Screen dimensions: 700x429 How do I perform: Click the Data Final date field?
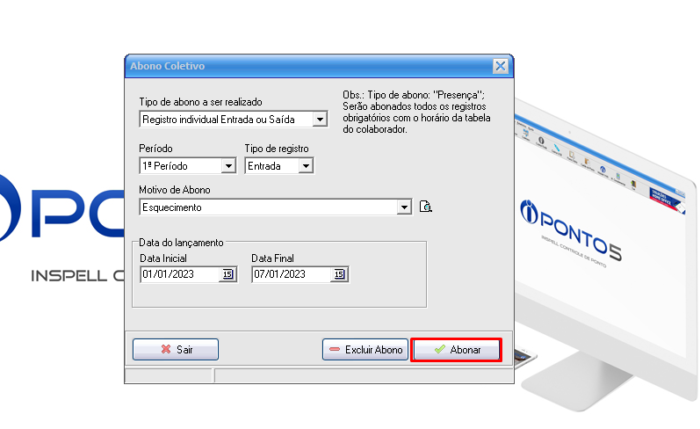290,275
